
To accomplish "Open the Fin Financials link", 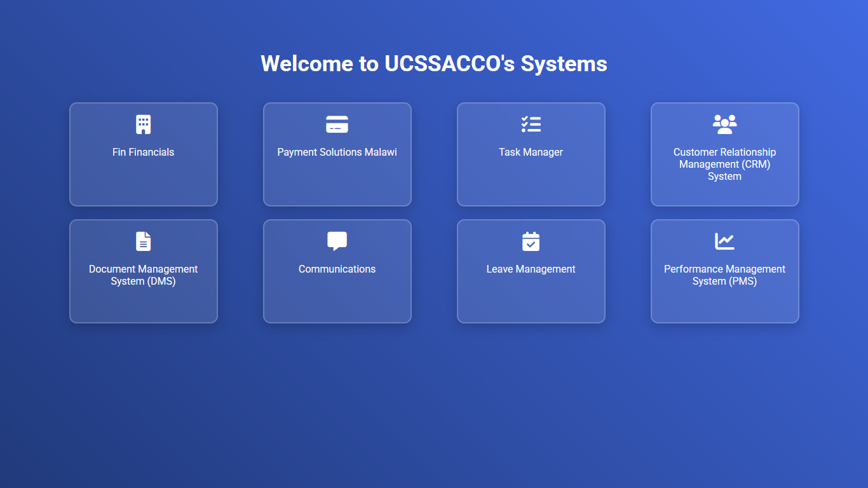I will coord(144,154).
